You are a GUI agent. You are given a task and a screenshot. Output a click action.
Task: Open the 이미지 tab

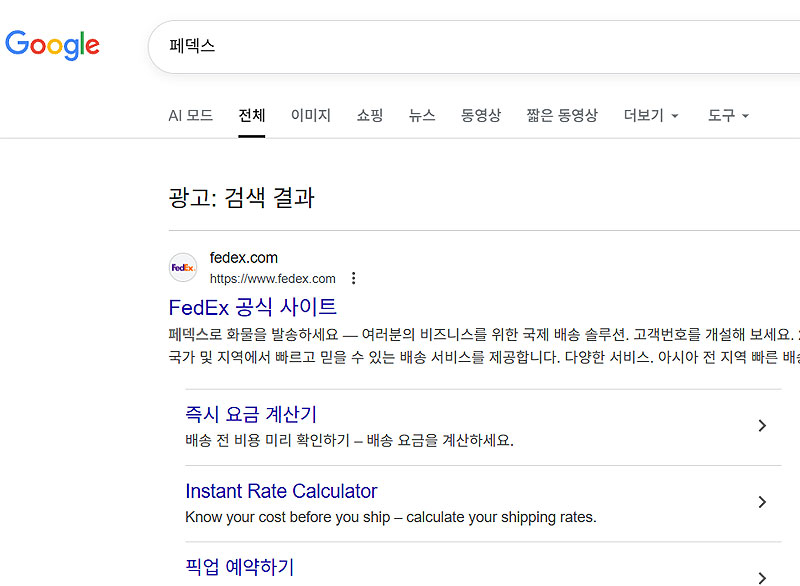tap(311, 115)
